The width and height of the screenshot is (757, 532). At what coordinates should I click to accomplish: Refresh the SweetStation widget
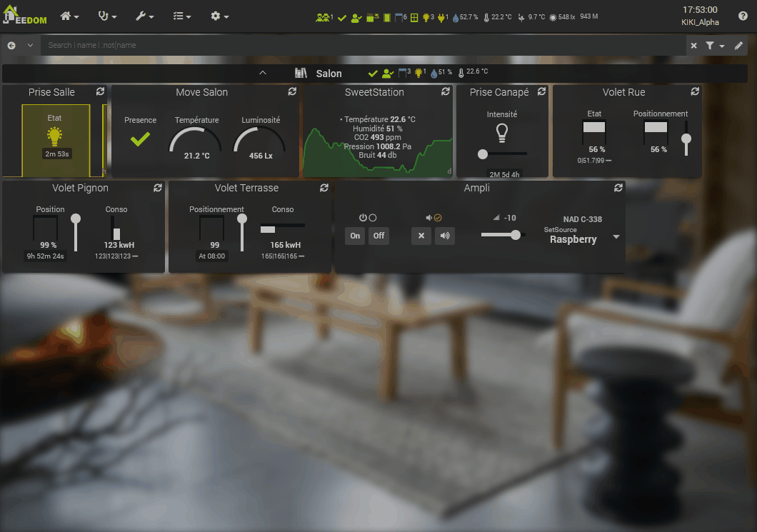(x=446, y=92)
